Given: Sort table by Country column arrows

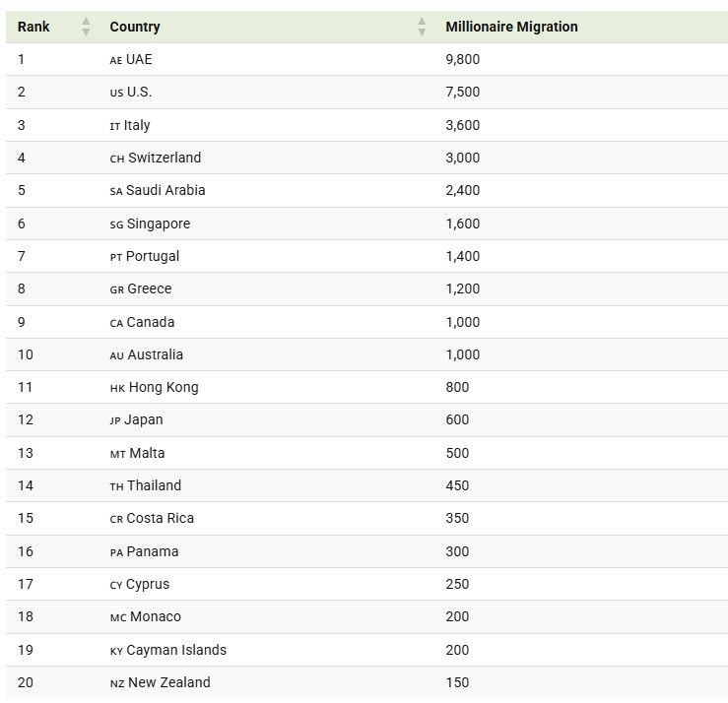Looking at the screenshot, I should [422, 27].
